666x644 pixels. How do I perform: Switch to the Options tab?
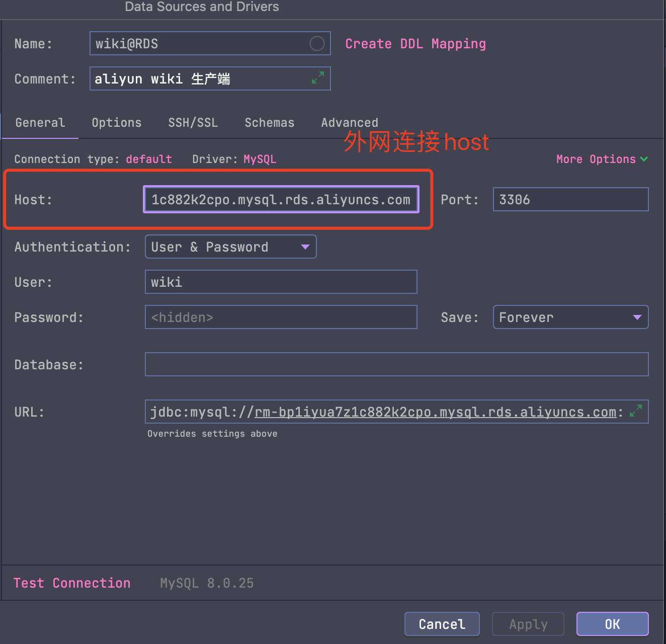click(x=117, y=123)
